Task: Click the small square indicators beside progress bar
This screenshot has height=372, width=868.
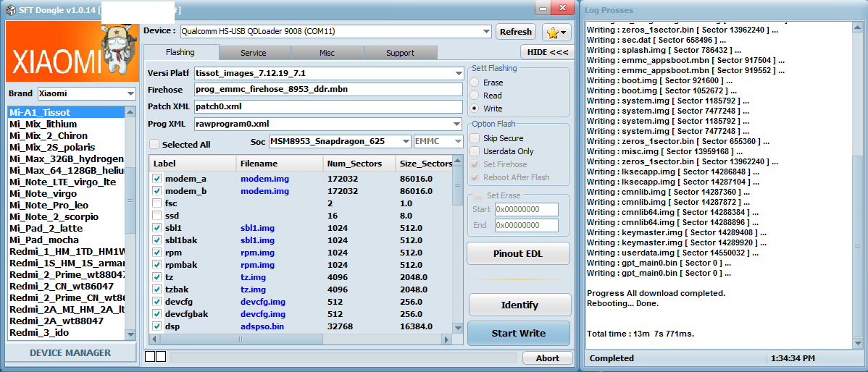Action: coord(155,357)
